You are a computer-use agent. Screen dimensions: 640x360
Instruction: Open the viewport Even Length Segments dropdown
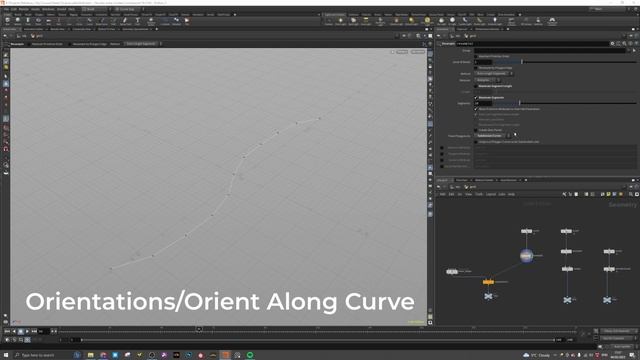(x=142, y=44)
